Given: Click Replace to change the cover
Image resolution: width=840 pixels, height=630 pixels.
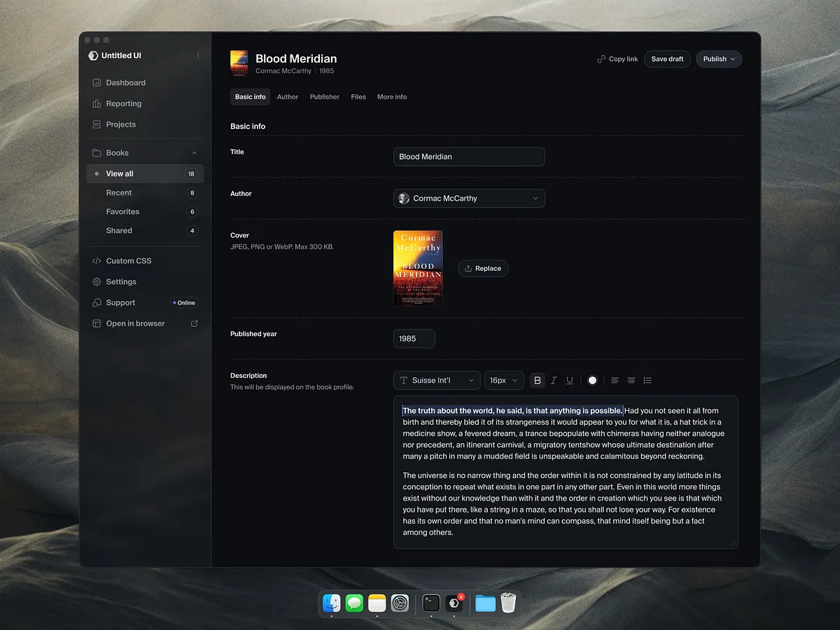Looking at the screenshot, I should [483, 269].
